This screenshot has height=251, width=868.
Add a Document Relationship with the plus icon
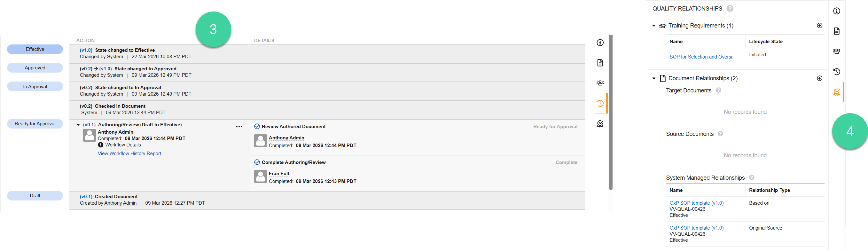pos(819,78)
